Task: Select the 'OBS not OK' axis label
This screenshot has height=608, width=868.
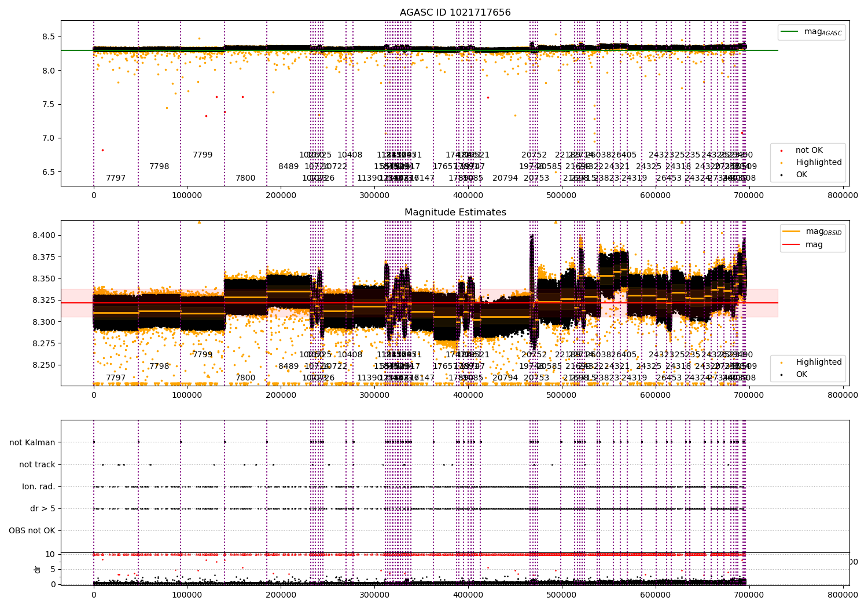Action: [x=32, y=530]
